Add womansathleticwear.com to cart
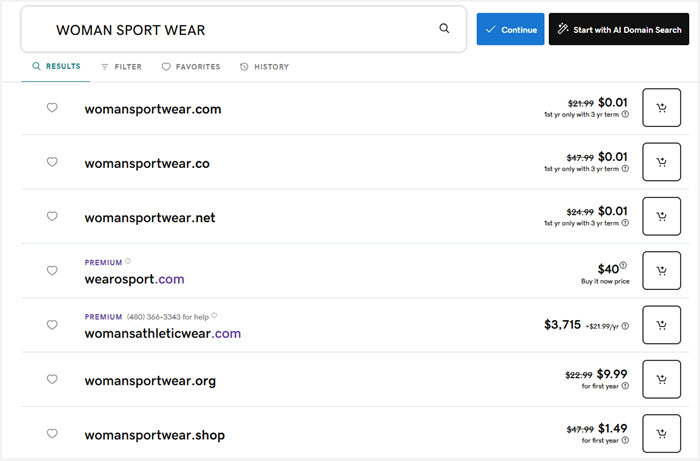This screenshot has width=700, height=461. (661, 325)
